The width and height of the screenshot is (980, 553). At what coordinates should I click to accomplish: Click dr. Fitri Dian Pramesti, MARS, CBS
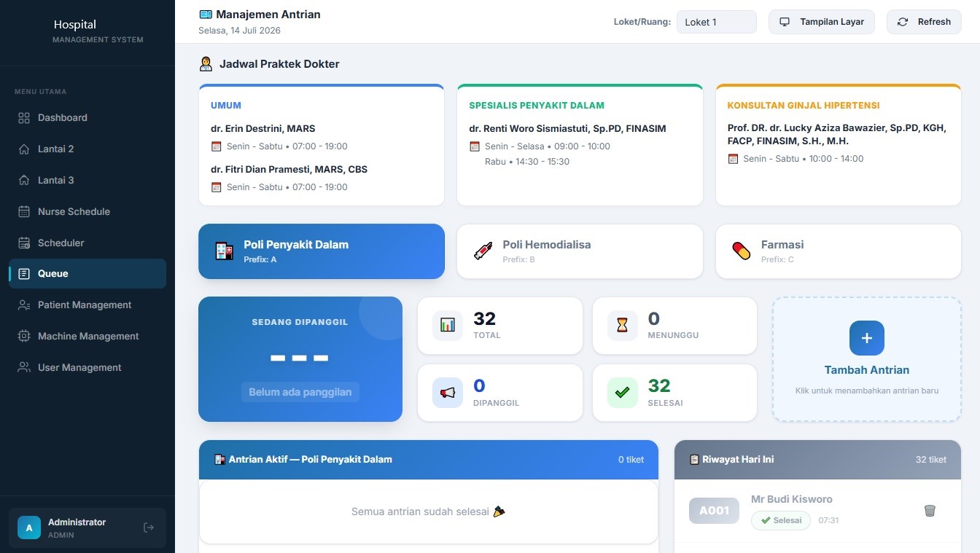click(x=289, y=170)
